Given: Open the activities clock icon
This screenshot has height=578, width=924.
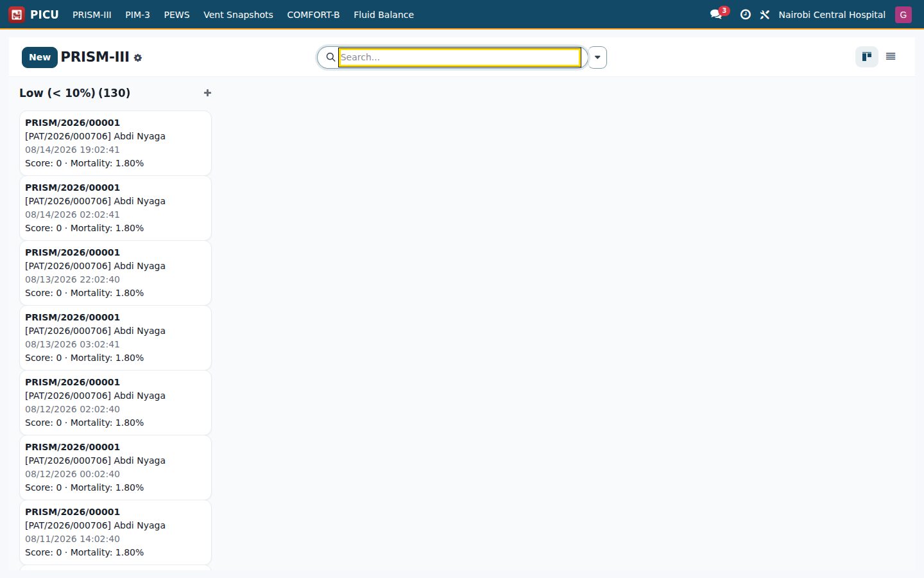Looking at the screenshot, I should click(745, 14).
